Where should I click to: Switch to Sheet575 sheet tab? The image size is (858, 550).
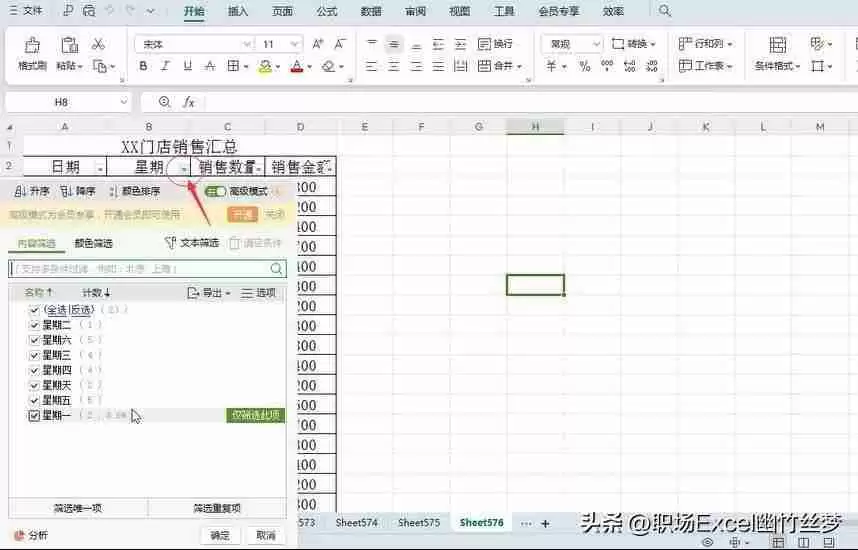[x=419, y=523]
